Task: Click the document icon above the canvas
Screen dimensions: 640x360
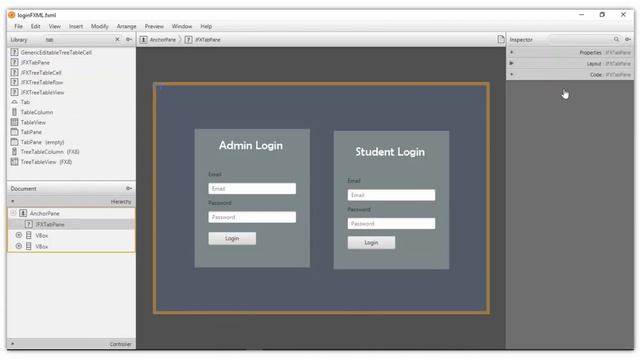Action: click(501, 39)
